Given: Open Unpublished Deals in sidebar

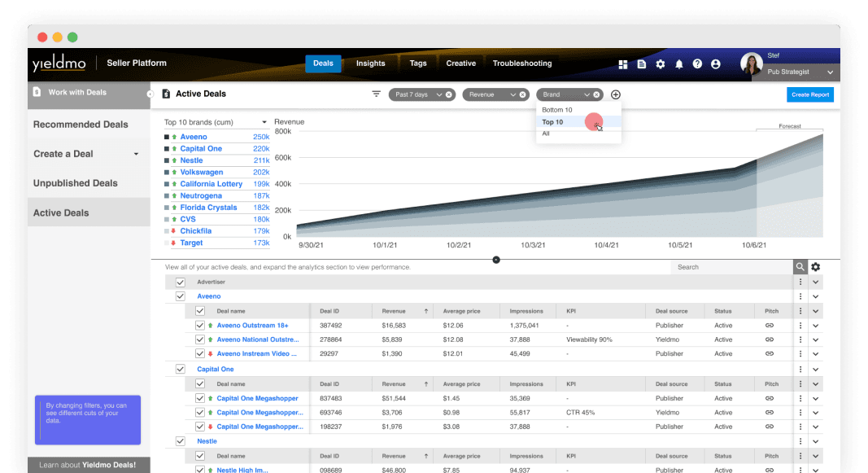Looking at the screenshot, I should tap(76, 183).
